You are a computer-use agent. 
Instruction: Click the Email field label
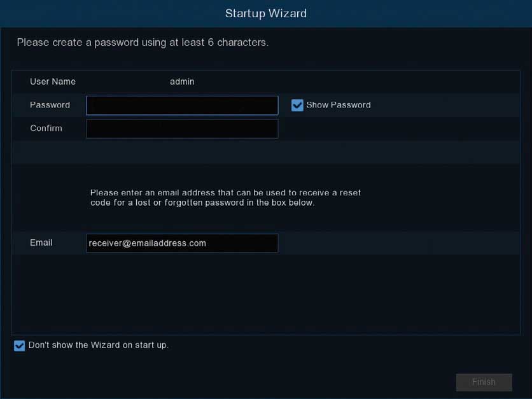click(41, 243)
